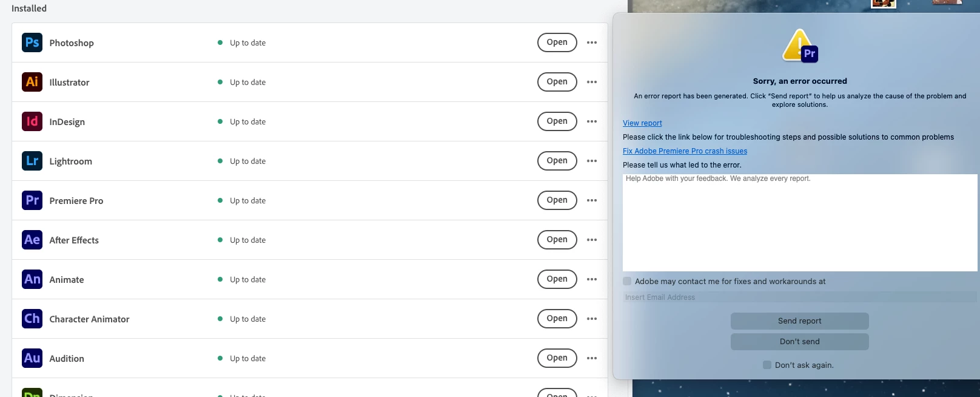Open Illustrator with its Open button

557,82
